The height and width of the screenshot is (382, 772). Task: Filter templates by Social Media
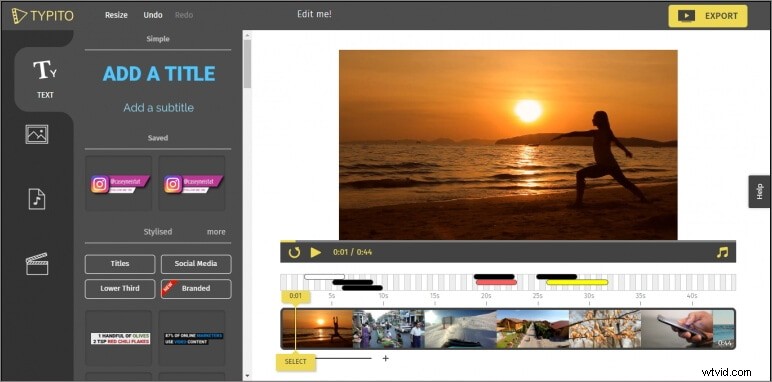196,264
